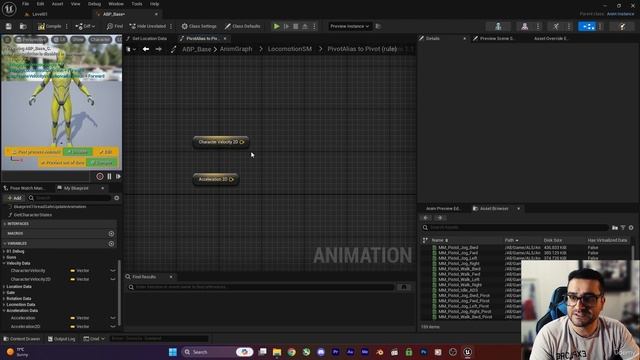Start play with the green Play icon
The width and height of the screenshot is (640, 360).
pyautogui.click(x=276, y=26)
